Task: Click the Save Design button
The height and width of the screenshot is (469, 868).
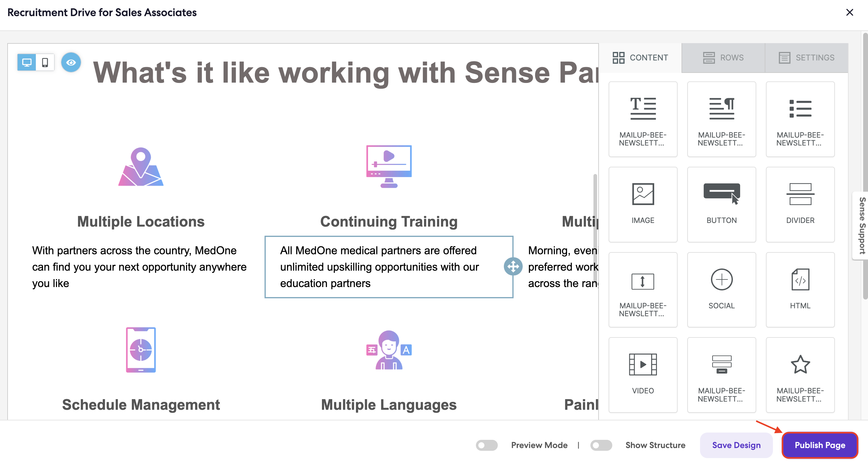Action: point(736,445)
